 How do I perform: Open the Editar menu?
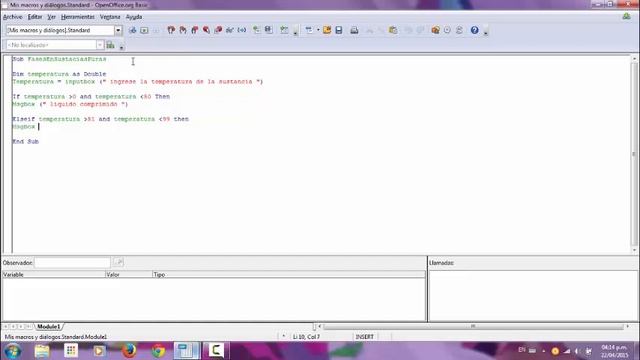[35, 17]
